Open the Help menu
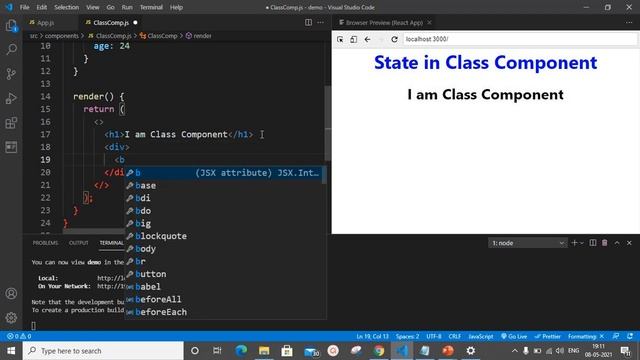Viewport: 640px width, 360px height. tap(176, 7)
